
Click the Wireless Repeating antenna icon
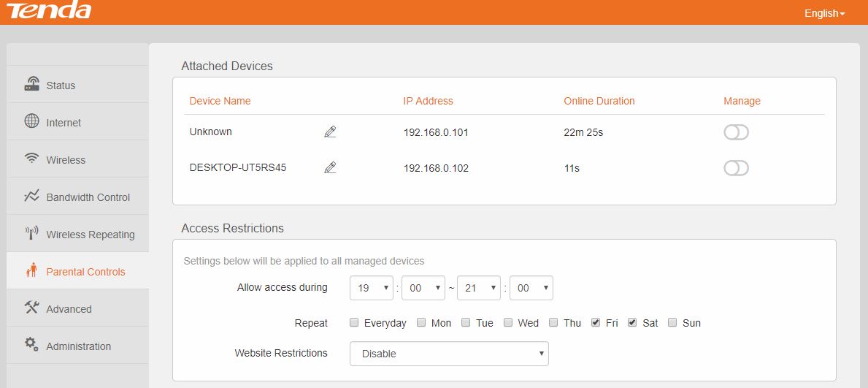pos(31,233)
